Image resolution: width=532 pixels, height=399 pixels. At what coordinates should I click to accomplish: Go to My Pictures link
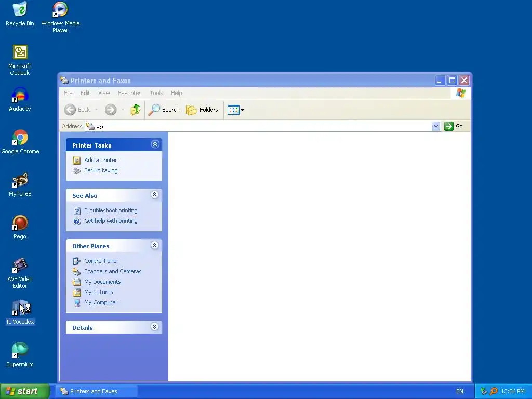(98, 292)
